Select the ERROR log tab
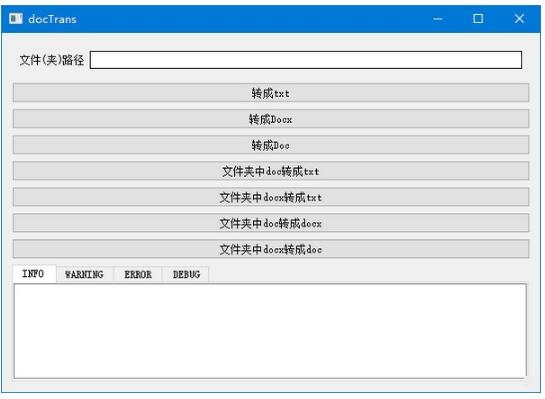This screenshot has height=399, width=545. (x=138, y=275)
